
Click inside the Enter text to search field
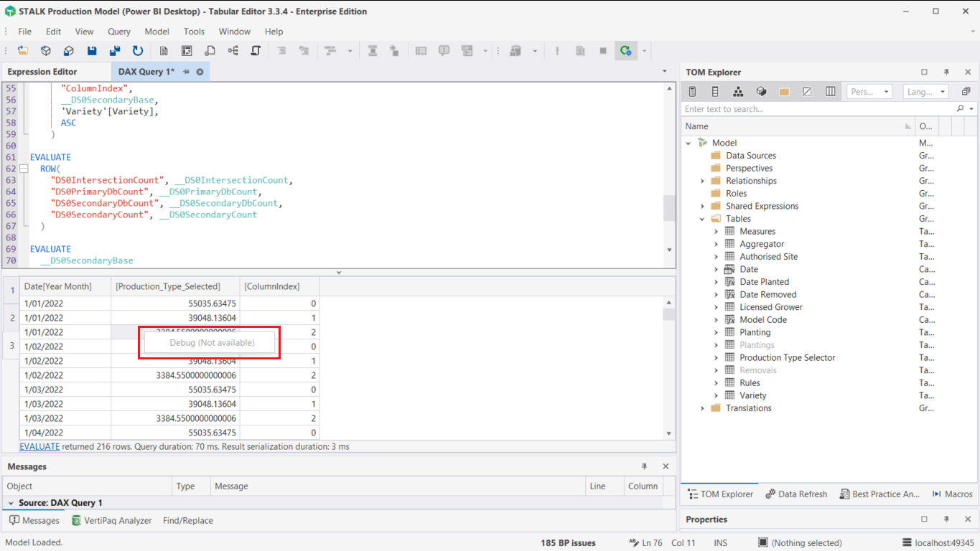coord(790,108)
